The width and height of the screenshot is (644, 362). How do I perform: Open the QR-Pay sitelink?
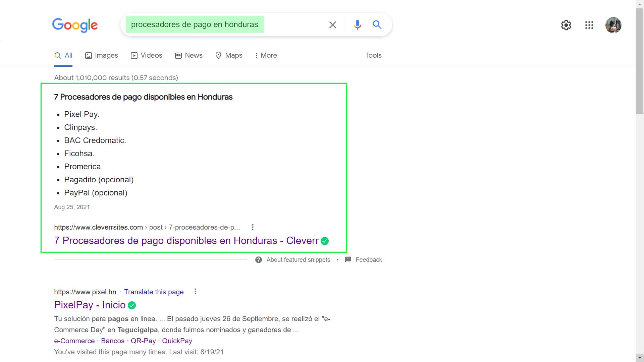point(143,341)
